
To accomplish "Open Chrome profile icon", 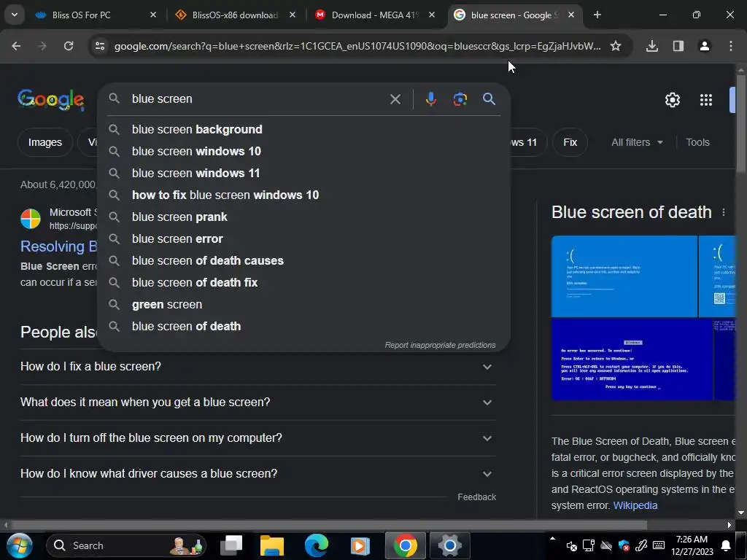I will click(704, 46).
